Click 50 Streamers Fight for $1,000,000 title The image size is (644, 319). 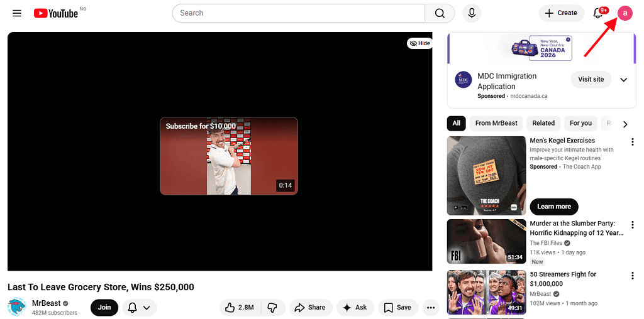pyautogui.click(x=563, y=279)
